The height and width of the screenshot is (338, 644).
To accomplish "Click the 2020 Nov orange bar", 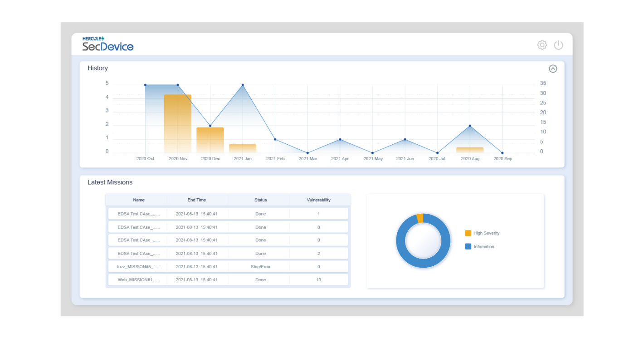I will pyautogui.click(x=177, y=123).
